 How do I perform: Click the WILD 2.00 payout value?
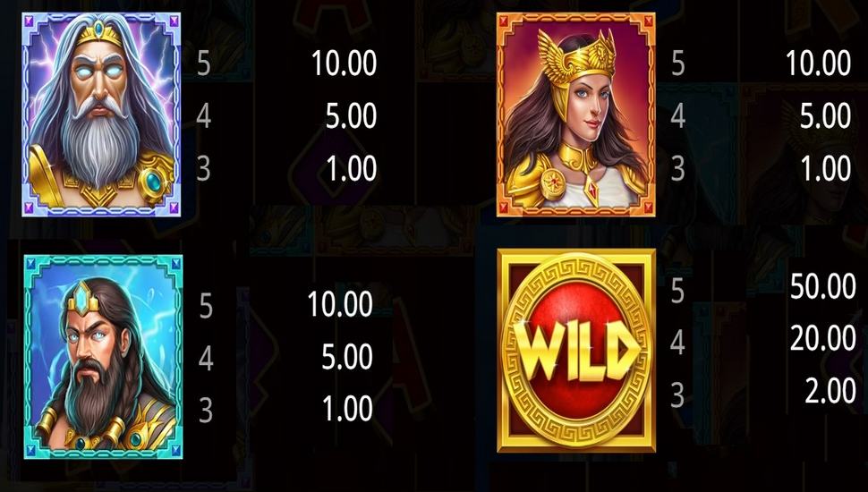pos(830,391)
